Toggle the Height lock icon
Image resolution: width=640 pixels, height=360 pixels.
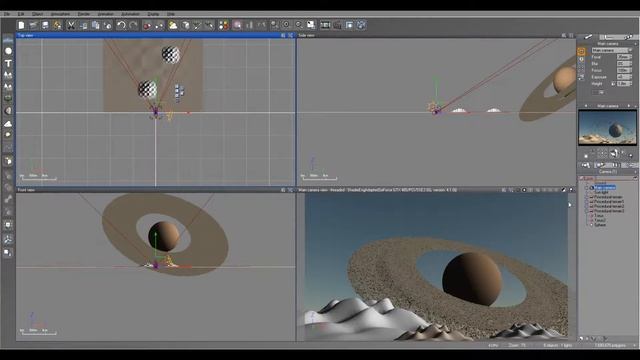613,84
